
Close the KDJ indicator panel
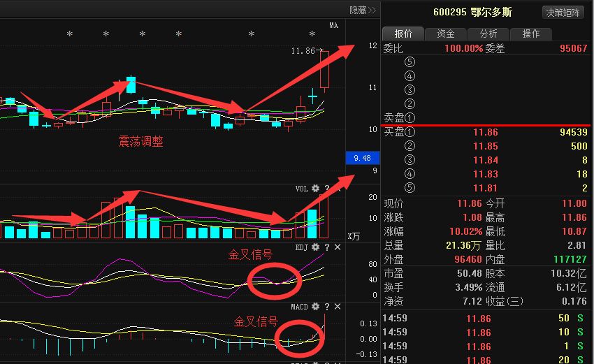point(338,247)
